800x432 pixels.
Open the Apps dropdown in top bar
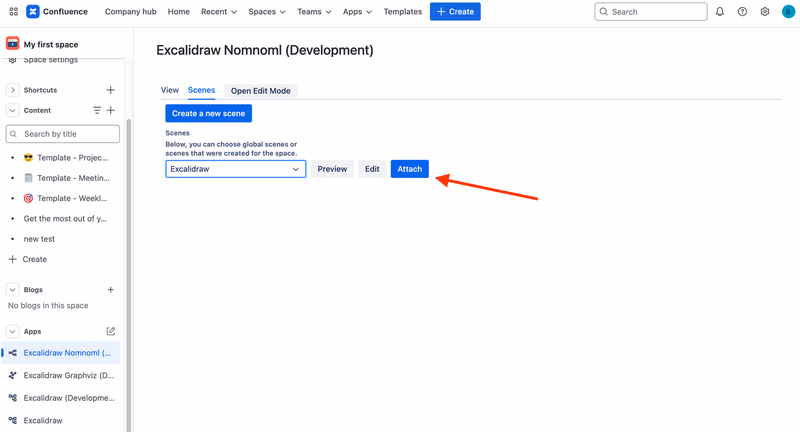357,12
